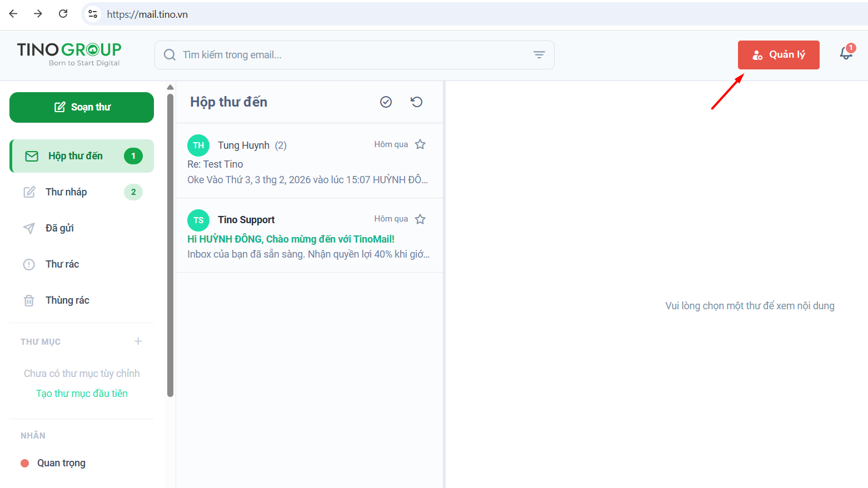The width and height of the screenshot is (868, 488).
Task: Click the browser back arrow
Action: click(13, 14)
